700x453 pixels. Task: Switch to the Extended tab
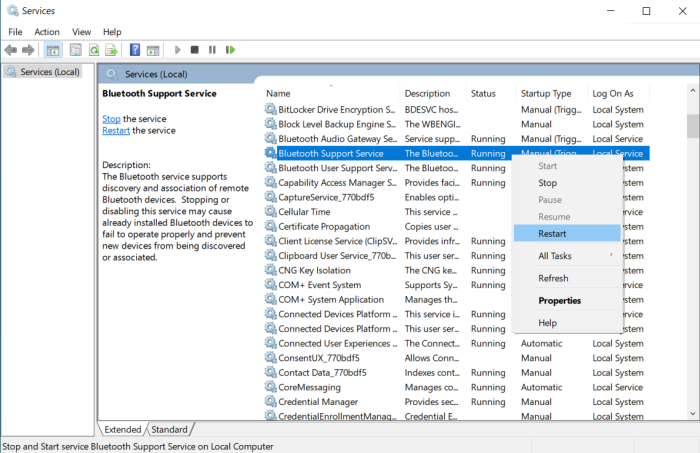(122, 429)
